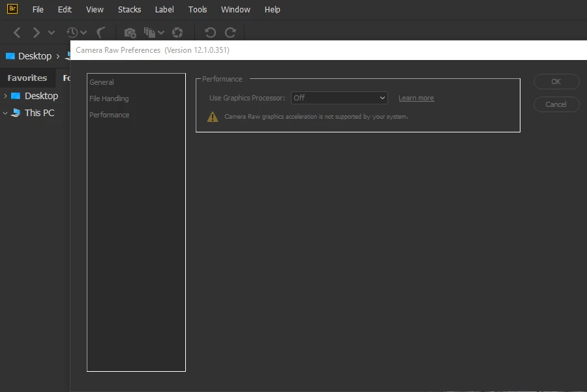Viewport: 587px width, 392px height.
Task: Open the View menu
Action: click(95, 9)
